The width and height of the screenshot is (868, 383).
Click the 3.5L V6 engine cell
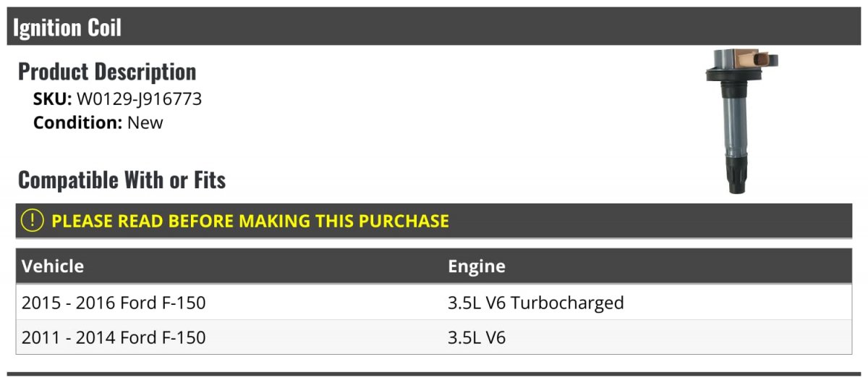pos(477,337)
